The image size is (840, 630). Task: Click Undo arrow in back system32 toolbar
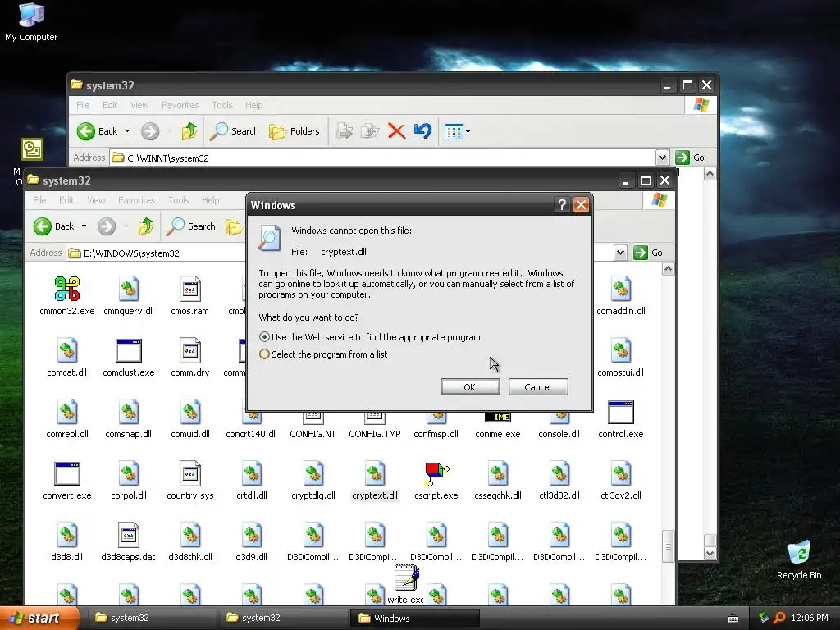(422, 131)
